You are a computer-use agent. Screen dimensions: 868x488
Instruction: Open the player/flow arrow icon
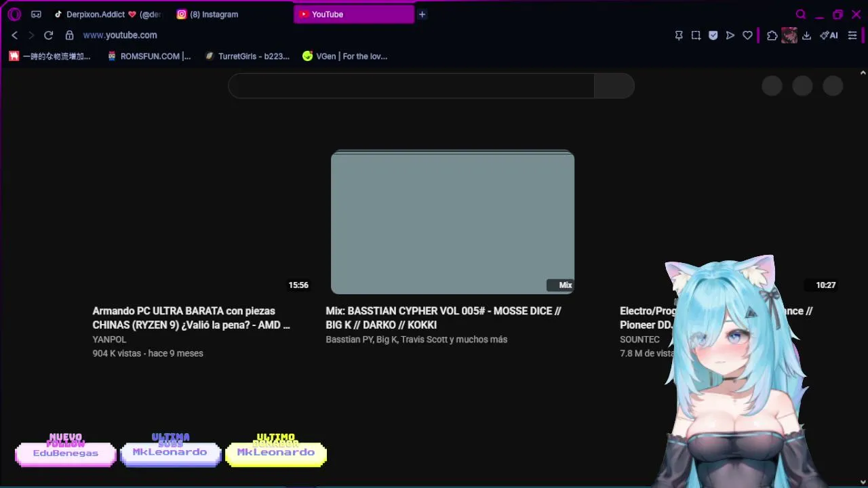730,35
